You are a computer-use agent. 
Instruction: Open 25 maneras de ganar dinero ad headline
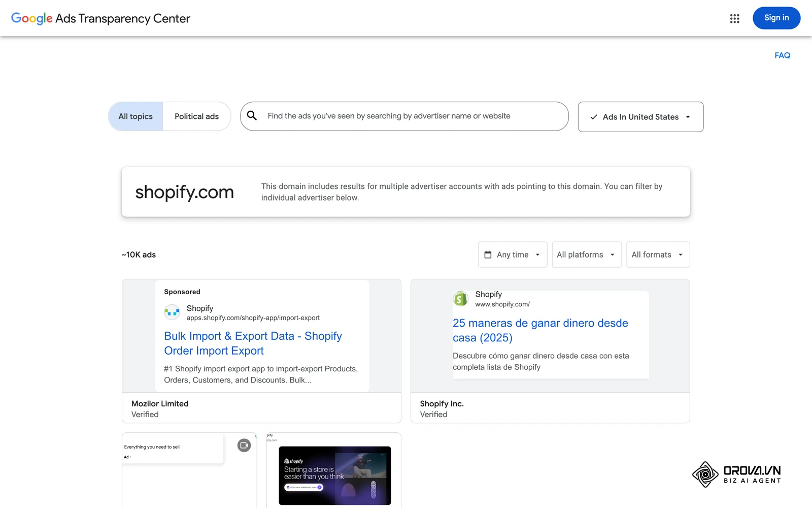click(x=540, y=330)
